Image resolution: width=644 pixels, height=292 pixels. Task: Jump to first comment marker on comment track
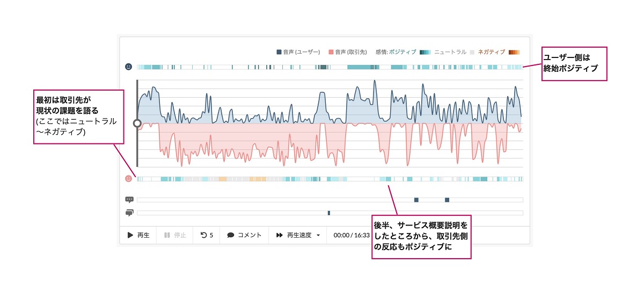click(x=416, y=200)
